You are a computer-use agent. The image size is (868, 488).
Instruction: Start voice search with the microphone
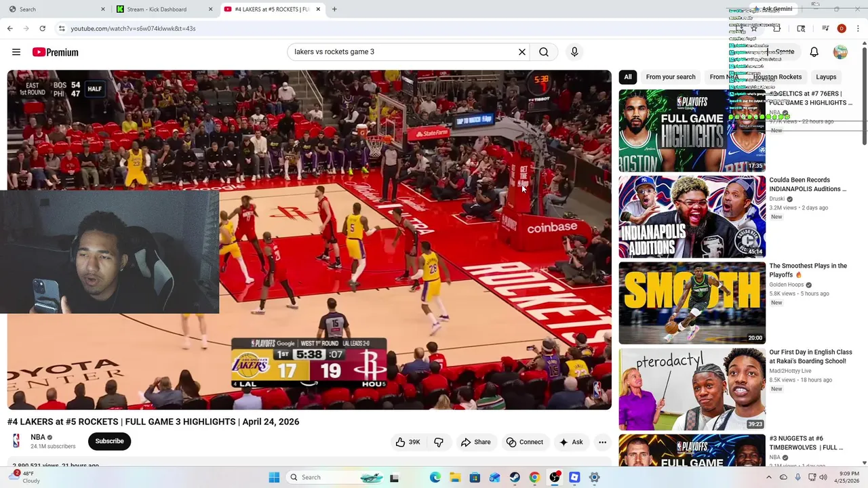point(574,52)
